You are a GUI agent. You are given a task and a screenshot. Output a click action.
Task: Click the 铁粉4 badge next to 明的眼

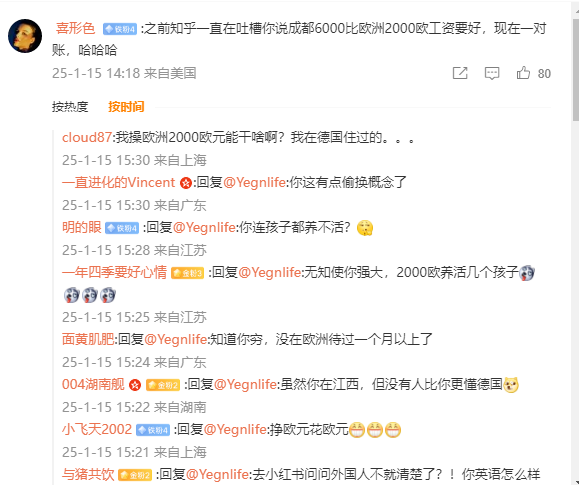[122, 228]
